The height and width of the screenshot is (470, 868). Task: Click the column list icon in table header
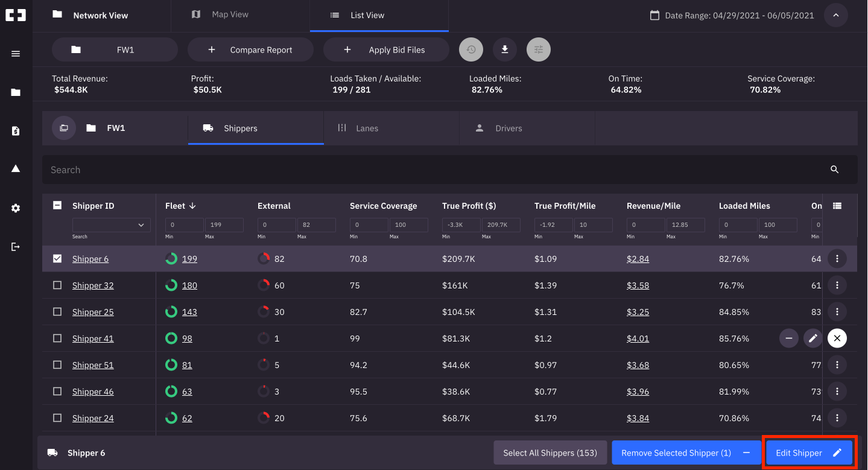coord(837,206)
